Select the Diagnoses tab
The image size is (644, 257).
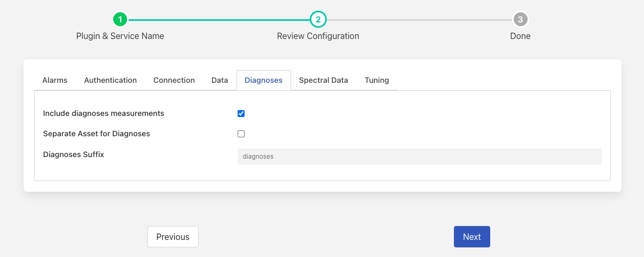point(263,80)
